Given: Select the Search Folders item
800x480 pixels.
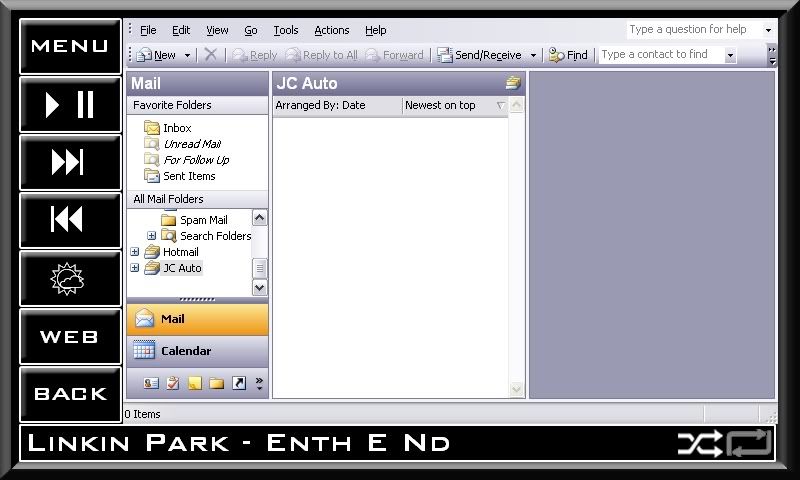Looking at the screenshot, I should pos(206,236).
